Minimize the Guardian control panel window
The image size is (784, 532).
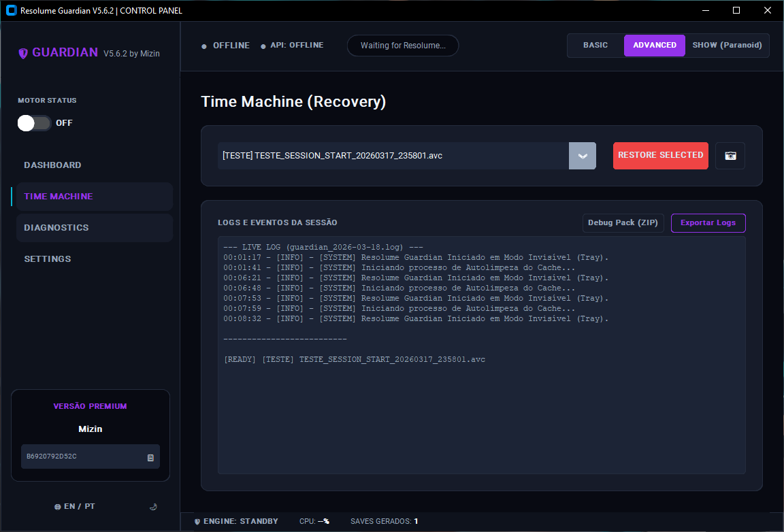706,10
